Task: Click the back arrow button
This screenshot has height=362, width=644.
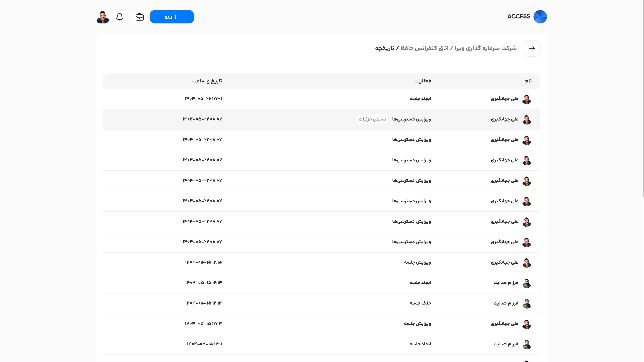Action: pos(532,48)
